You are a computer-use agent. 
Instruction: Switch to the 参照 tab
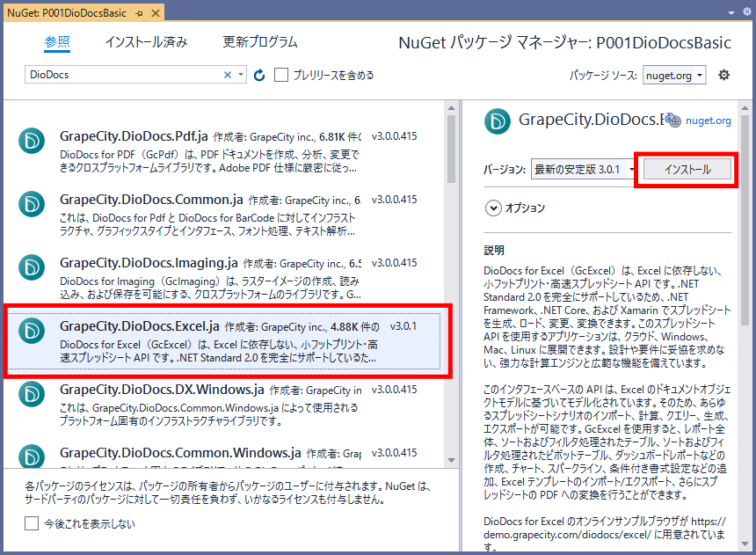tap(57, 42)
